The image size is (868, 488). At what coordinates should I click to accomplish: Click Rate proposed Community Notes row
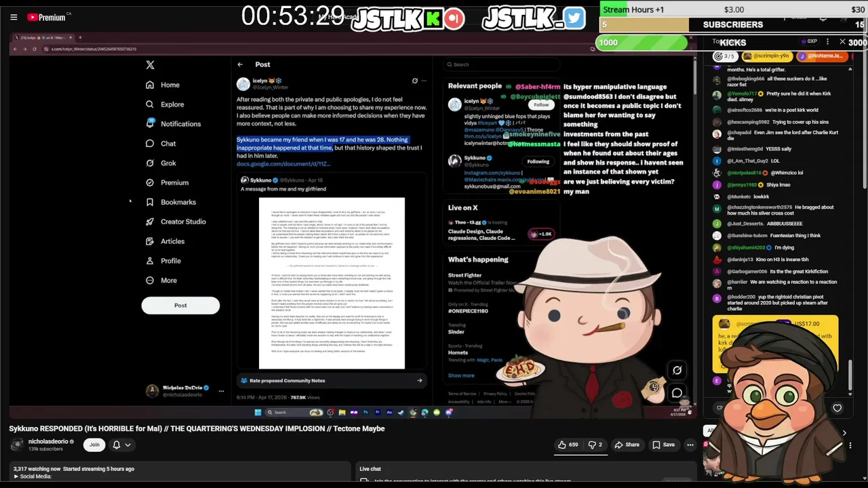pyautogui.click(x=332, y=380)
